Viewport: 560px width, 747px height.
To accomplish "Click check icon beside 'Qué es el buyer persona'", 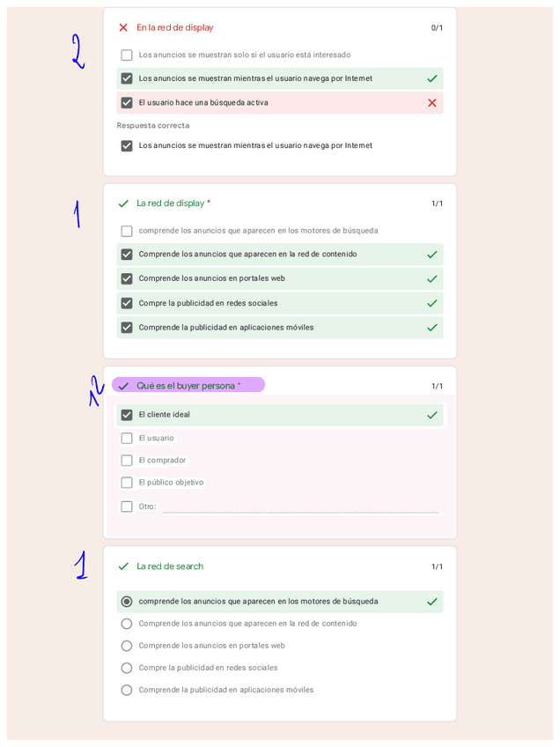I will (x=123, y=386).
